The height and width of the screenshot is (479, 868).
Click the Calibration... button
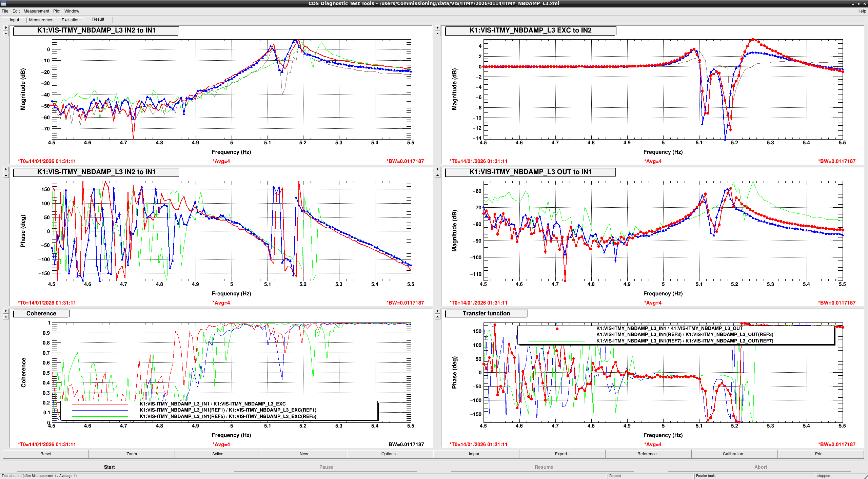point(734,454)
